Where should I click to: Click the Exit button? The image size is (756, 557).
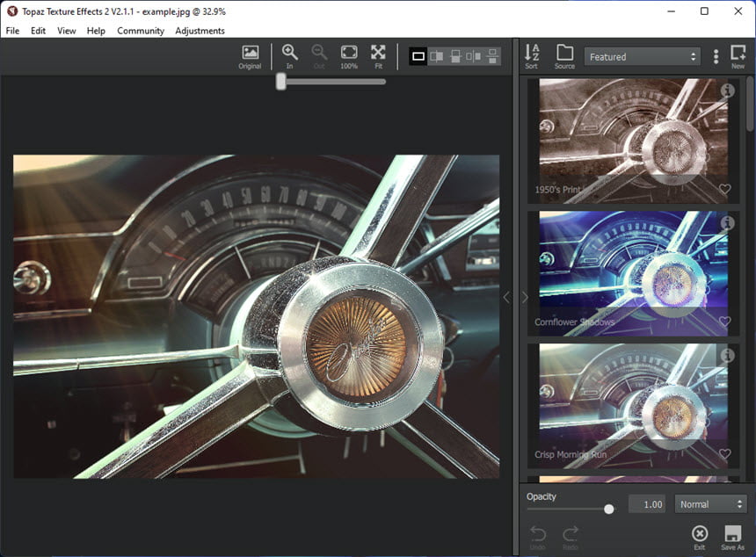(700, 538)
